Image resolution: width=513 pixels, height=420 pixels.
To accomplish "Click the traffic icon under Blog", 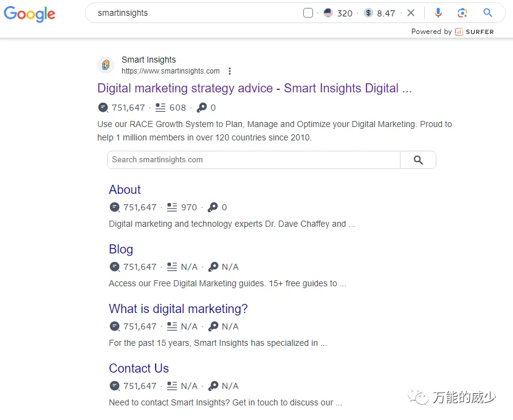I will point(114,267).
